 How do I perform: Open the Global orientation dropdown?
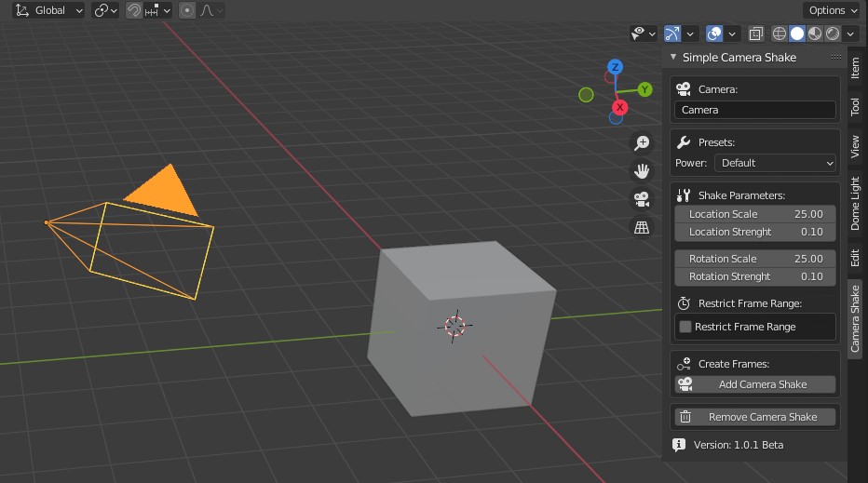pos(48,10)
